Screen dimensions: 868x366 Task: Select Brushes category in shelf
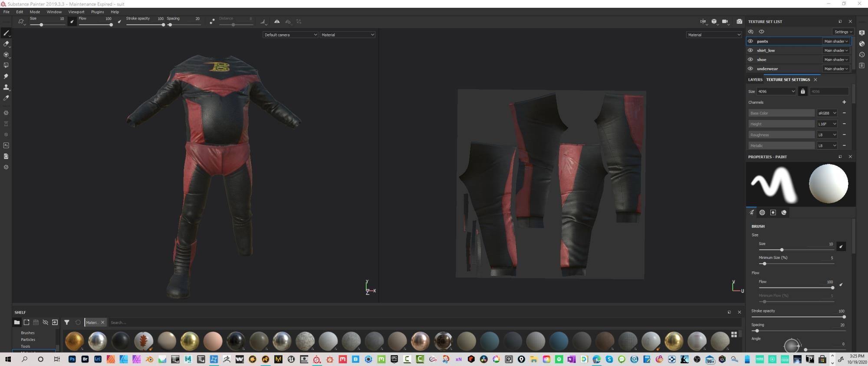(28, 333)
